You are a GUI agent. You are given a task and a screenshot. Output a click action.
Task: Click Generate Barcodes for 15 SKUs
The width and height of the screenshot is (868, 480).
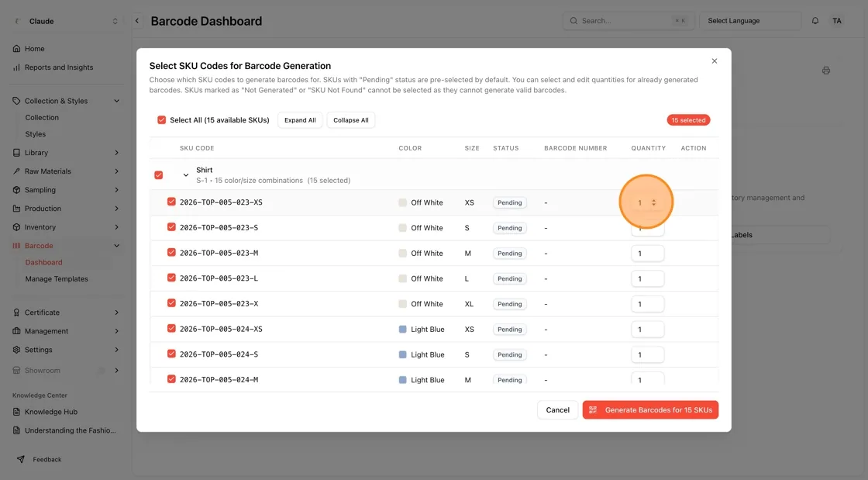coord(650,410)
